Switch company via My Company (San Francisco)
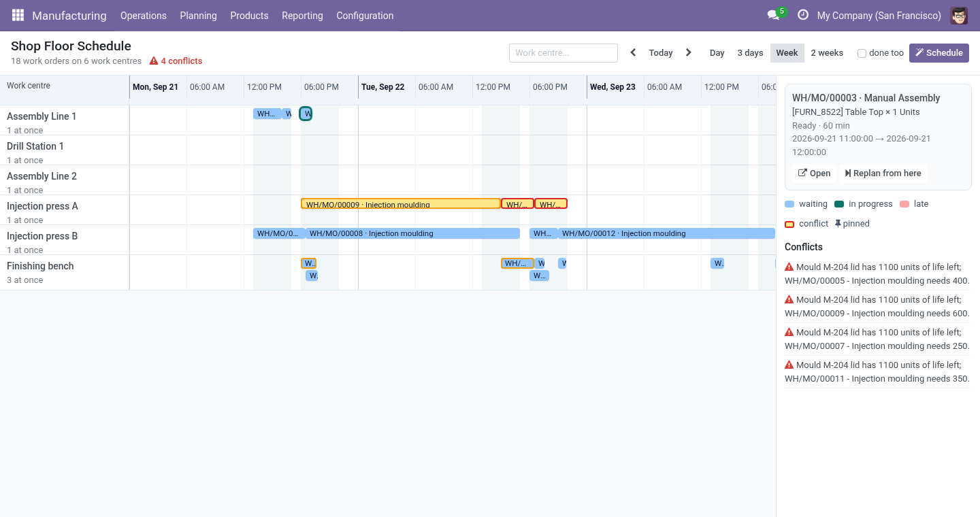 pos(879,15)
